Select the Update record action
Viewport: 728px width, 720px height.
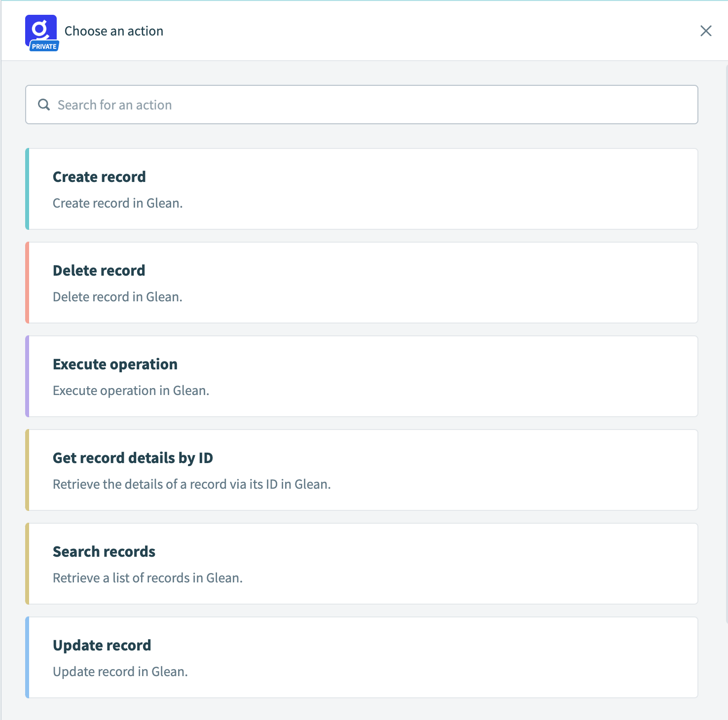click(x=362, y=657)
